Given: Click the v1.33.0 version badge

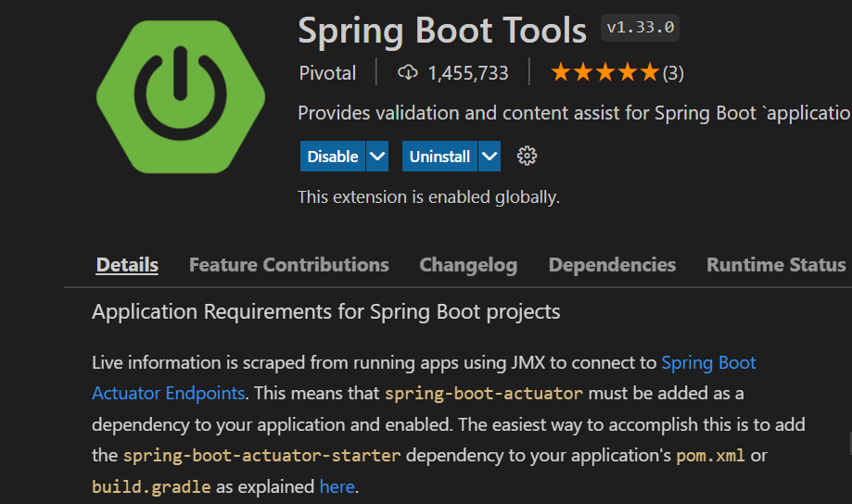Looking at the screenshot, I should (640, 27).
